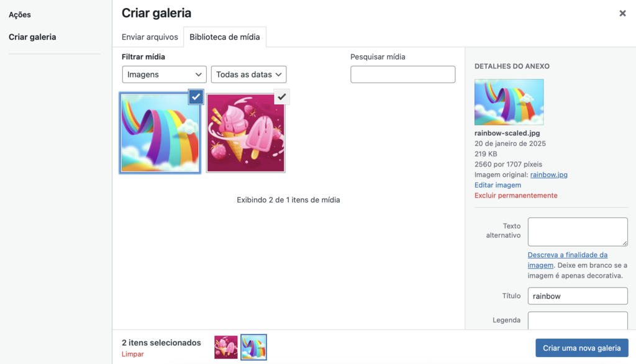Screen dimensions: 636x364
Task: Click Excluir permanentemente to delete the attachment
Action: pos(516,194)
